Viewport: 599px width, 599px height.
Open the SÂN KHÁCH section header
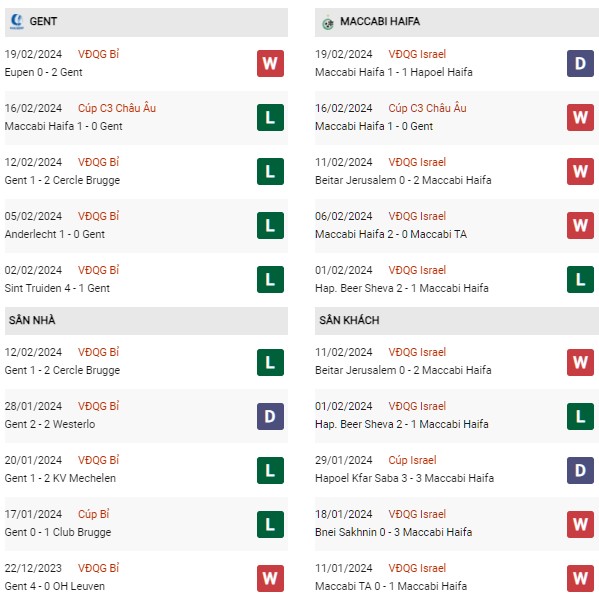click(x=457, y=321)
